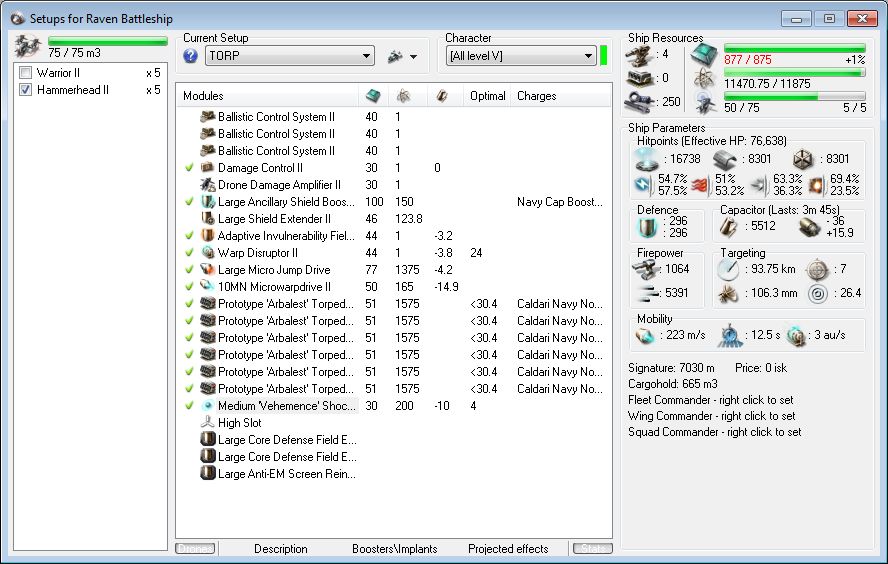The width and height of the screenshot is (888, 564).
Task: Click the armor hitpoints icon showing 8301
Action: pos(724,160)
